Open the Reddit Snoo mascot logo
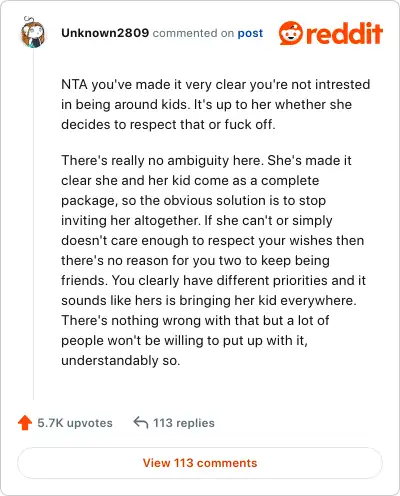 [291, 33]
